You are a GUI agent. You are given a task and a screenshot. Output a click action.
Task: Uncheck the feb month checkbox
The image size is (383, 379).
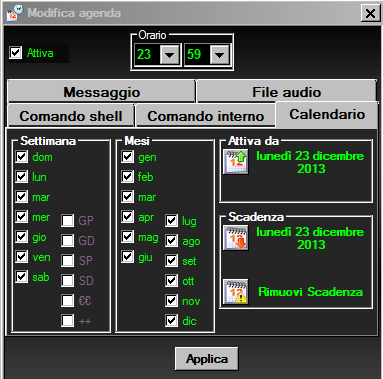coord(128,177)
